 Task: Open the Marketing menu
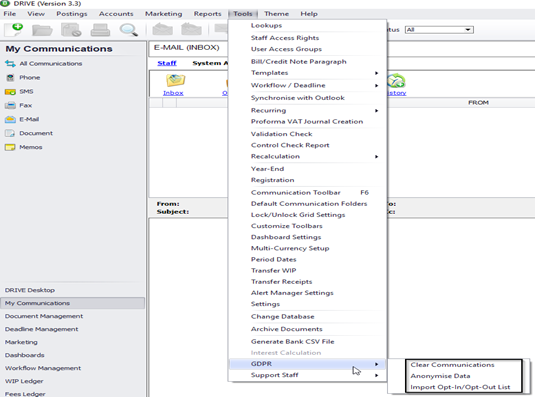(x=164, y=14)
